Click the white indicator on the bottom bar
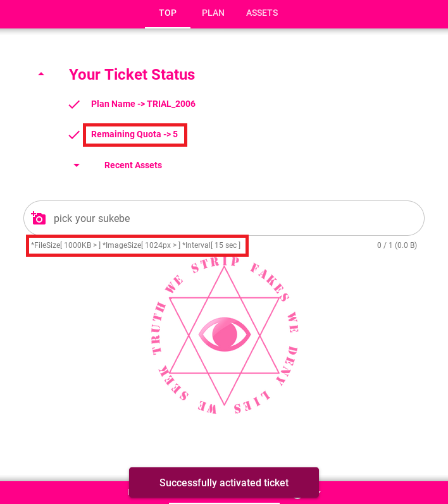Image resolution: width=448 pixels, height=504 pixels. (x=224, y=503)
